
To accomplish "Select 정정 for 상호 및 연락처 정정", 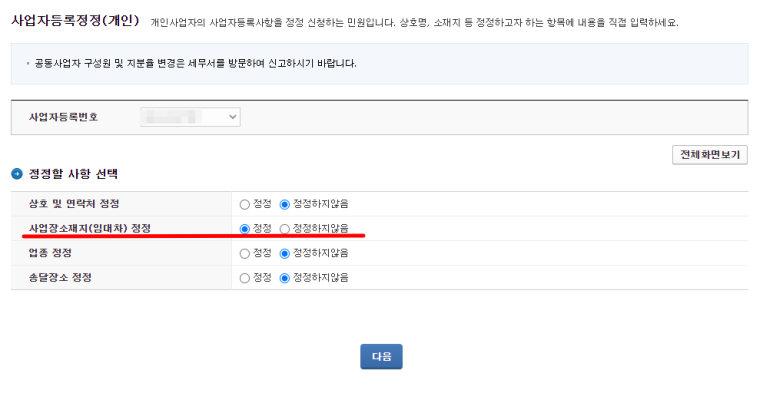I will [245, 204].
